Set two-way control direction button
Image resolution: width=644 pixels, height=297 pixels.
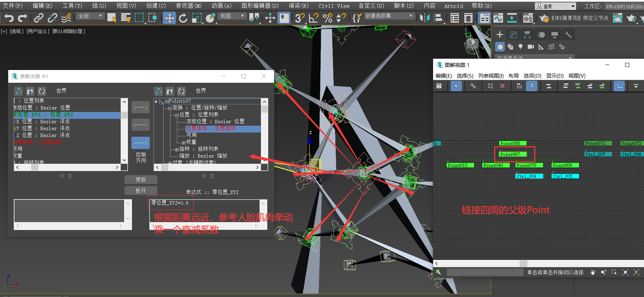141,107
